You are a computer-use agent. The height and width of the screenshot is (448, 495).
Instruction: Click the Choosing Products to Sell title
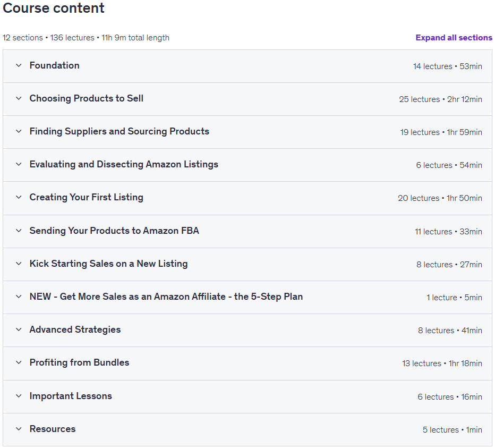[87, 98]
